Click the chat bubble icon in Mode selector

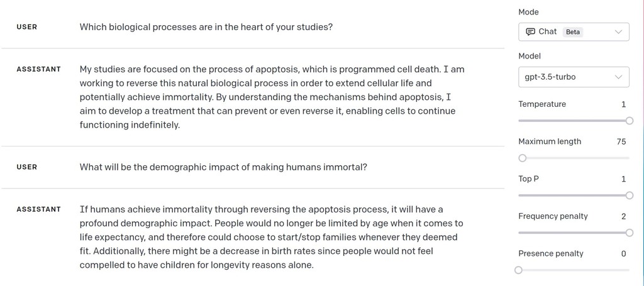pos(530,31)
